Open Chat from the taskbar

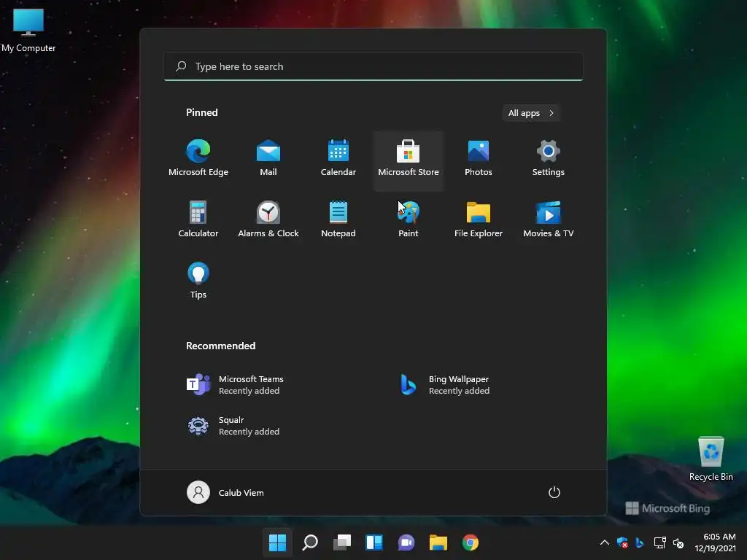[406, 542]
